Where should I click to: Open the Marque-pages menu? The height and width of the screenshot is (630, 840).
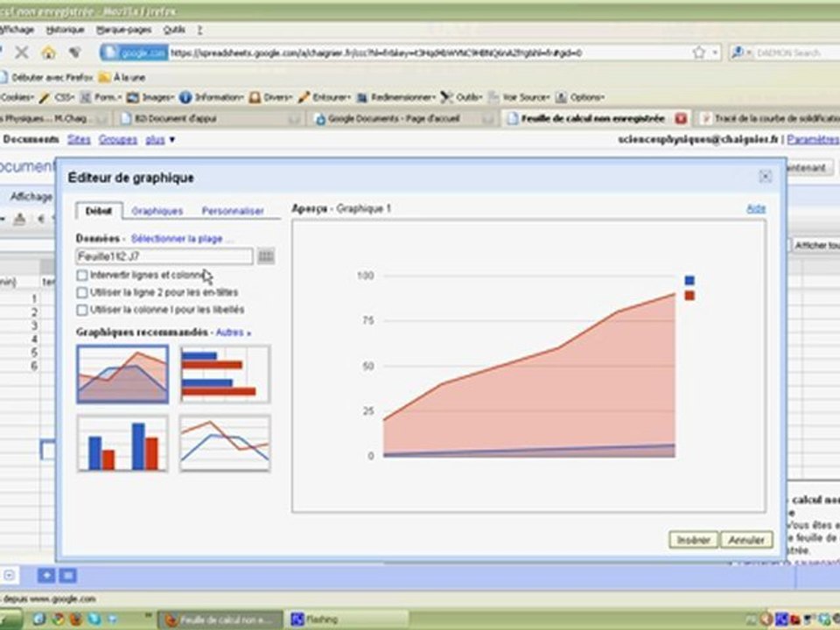123,30
